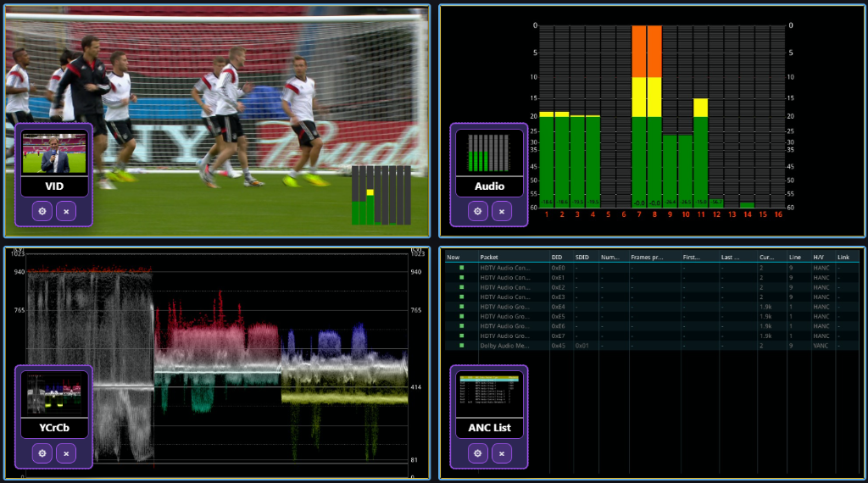Click the YCrCb tile label
Viewport: 868px width, 483px height.
coord(54,428)
